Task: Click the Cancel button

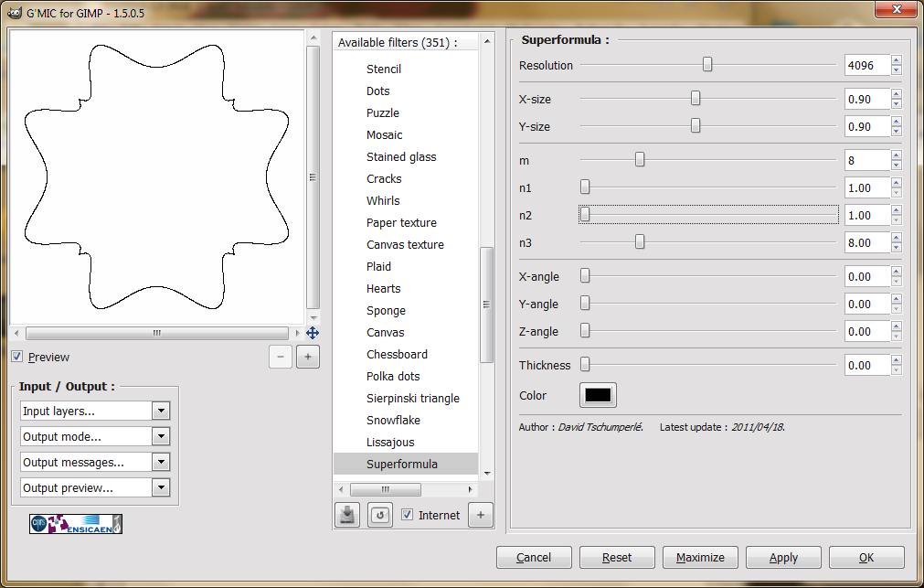Action: click(x=534, y=557)
